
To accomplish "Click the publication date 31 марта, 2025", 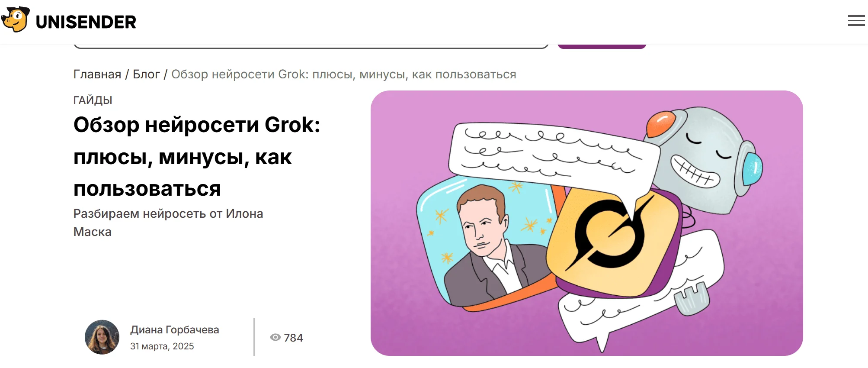I will (162, 346).
